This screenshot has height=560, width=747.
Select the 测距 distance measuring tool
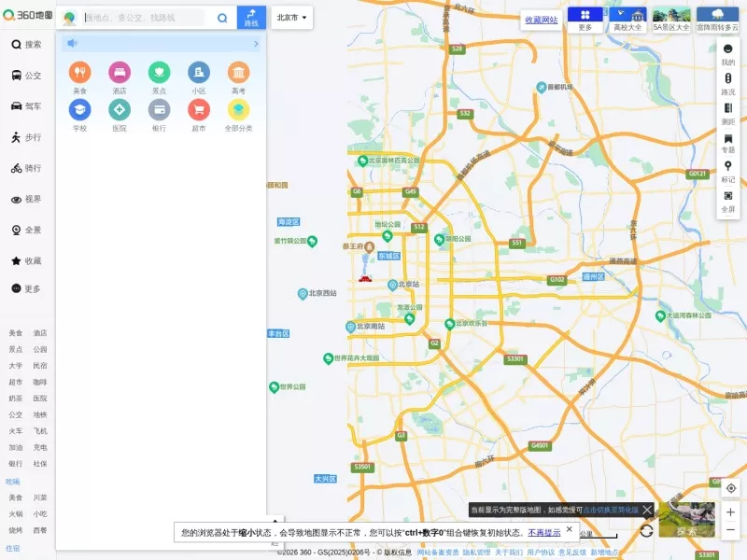728,114
